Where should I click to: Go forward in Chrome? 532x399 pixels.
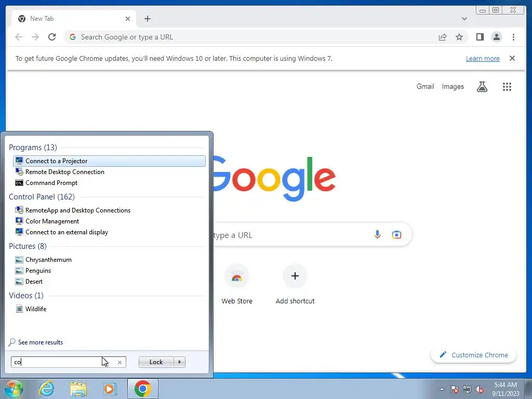35,37
